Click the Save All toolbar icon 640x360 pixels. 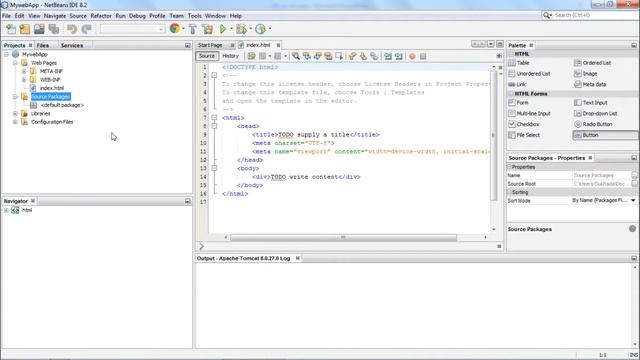[53, 29]
